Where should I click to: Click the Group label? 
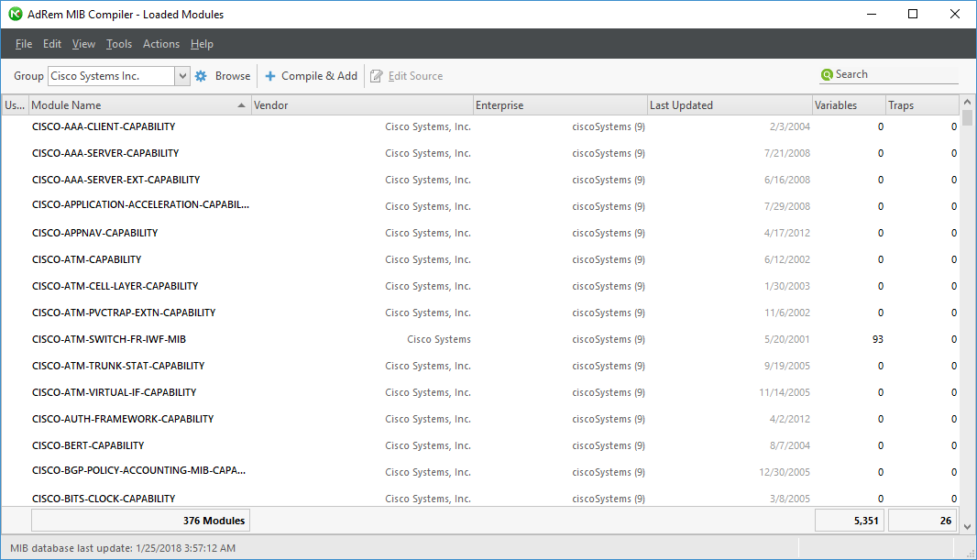coord(28,76)
